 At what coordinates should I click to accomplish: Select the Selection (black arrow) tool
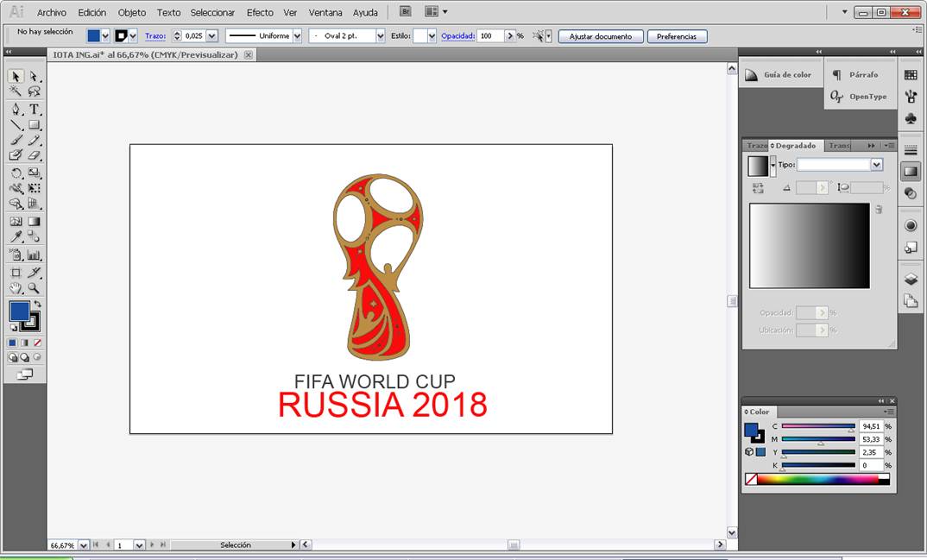pyautogui.click(x=16, y=77)
